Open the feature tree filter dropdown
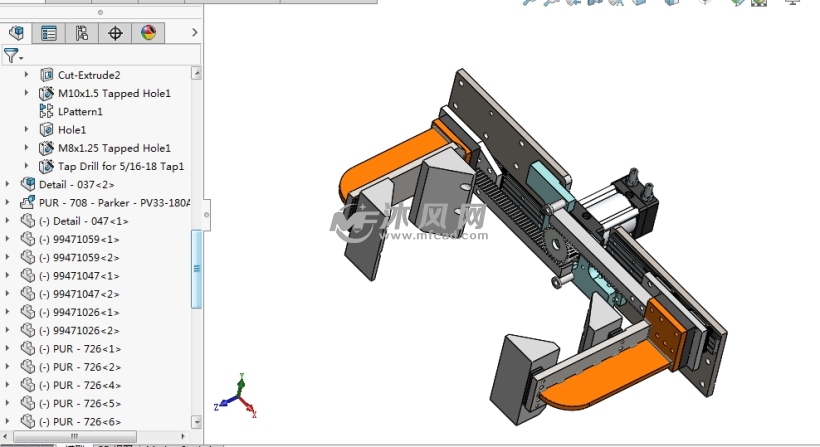820x447 pixels. [x=13, y=56]
